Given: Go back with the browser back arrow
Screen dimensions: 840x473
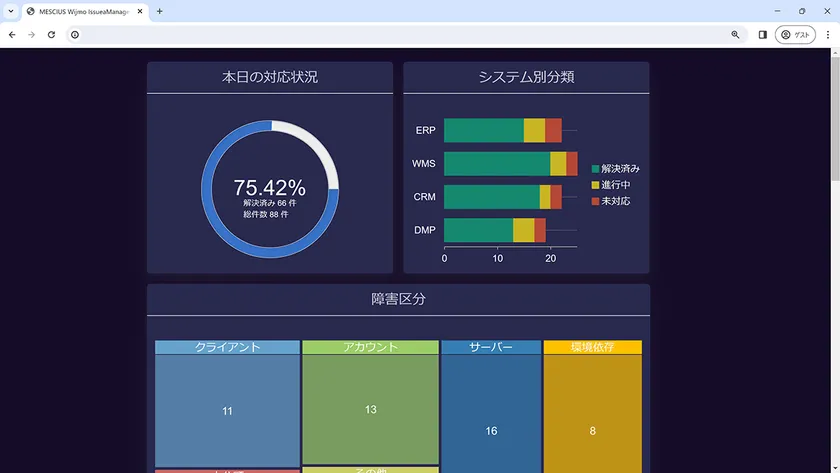Looking at the screenshot, I should click(x=12, y=35).
